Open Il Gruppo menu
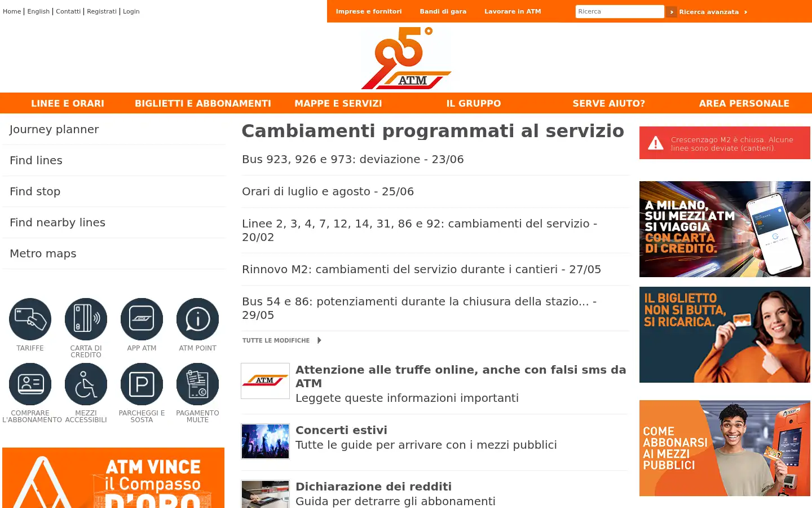The image size is (812, 508). 474,103
